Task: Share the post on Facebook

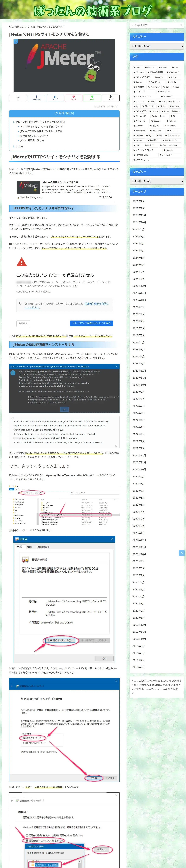Action: (x=37, y=98)
